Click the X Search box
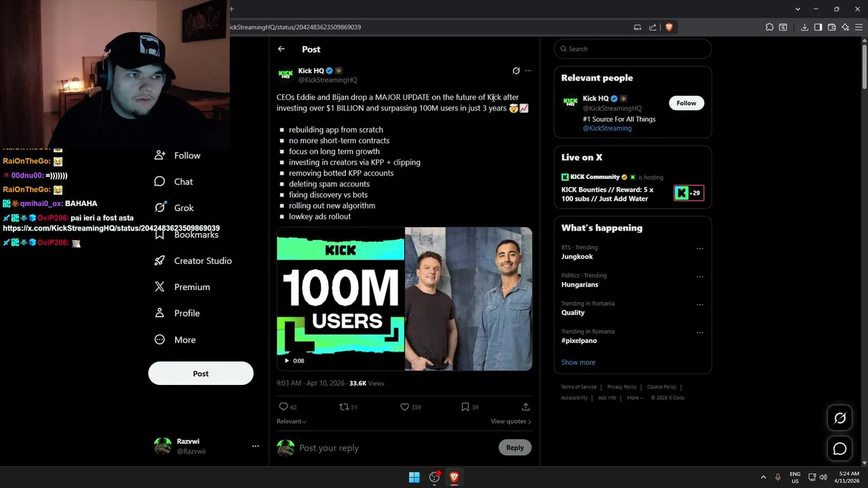 coord(633,49)
